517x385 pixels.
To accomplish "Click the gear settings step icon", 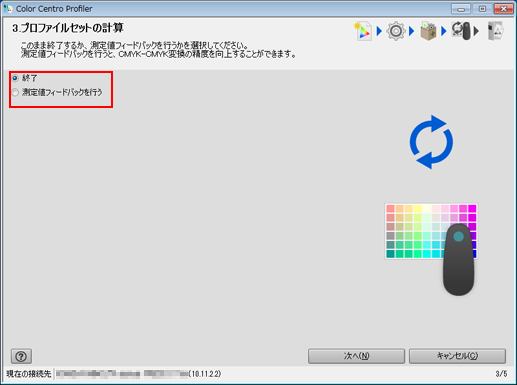I will (x=396, y=31).
